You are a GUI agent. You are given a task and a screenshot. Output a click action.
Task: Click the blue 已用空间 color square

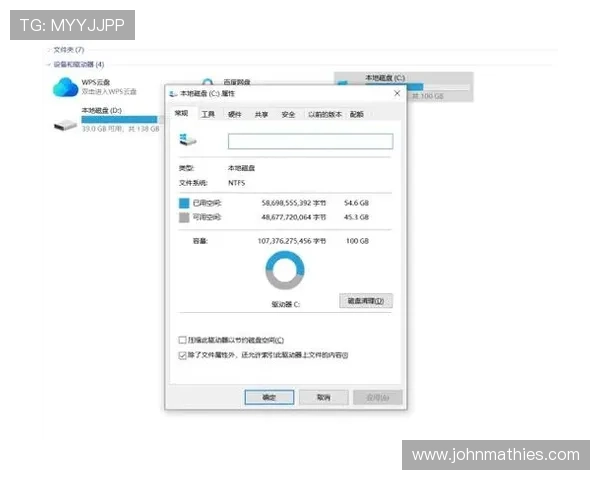coord(183,202)
